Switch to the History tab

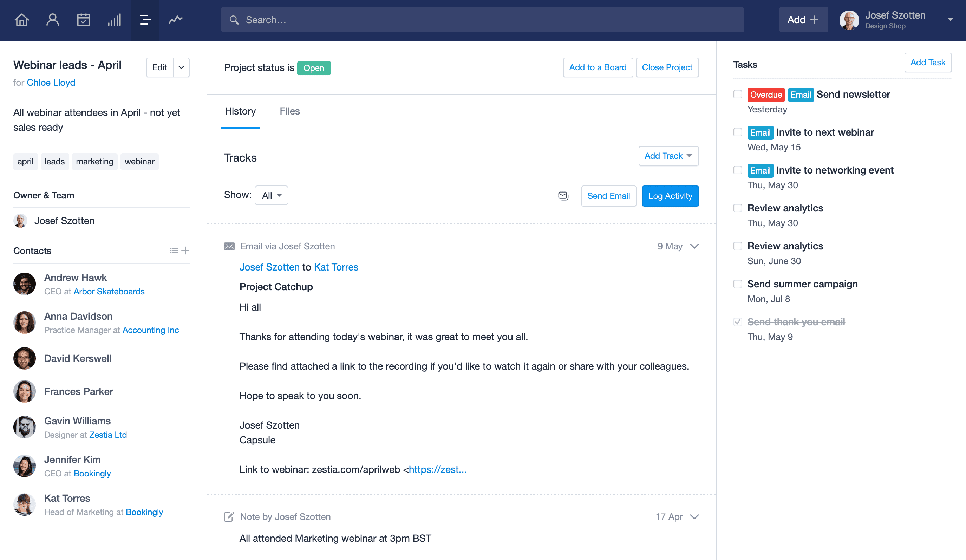pyautogui.click(x=240, y=111)
